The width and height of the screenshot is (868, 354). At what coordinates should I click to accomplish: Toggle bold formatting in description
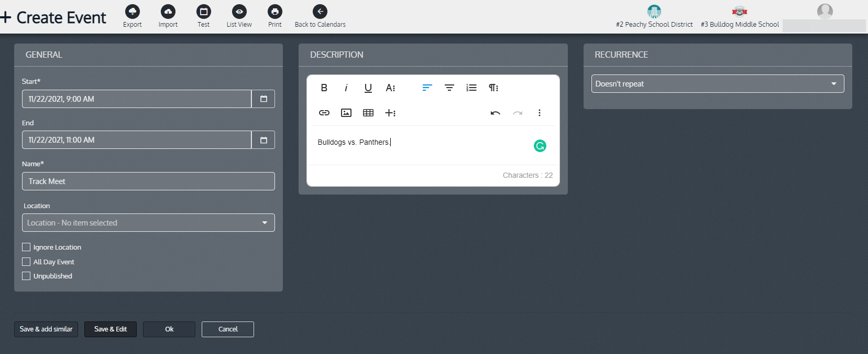tap(324, 88)
